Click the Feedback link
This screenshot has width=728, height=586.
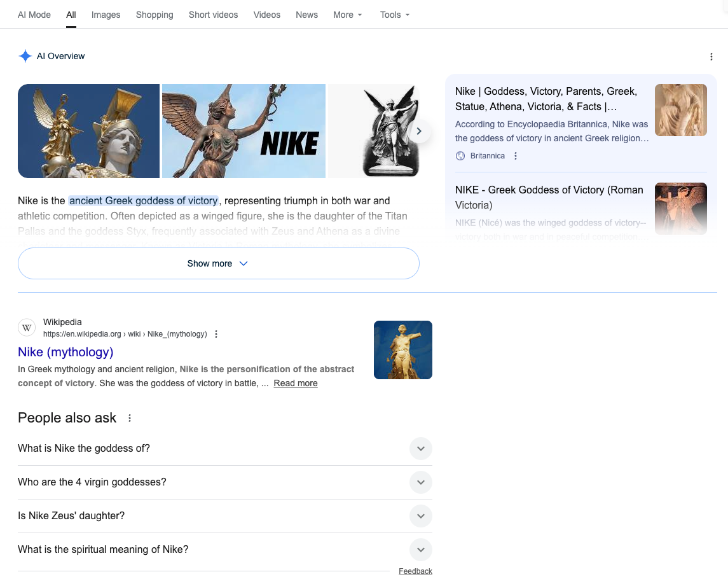pos(415,571)
